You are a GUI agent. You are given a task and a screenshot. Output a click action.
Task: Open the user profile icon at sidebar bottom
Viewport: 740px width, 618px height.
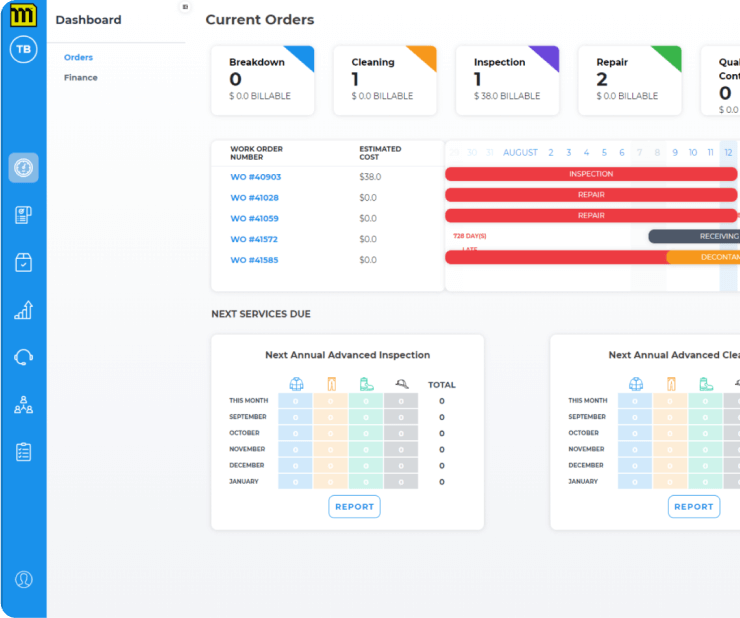click(x=24, y=579)
